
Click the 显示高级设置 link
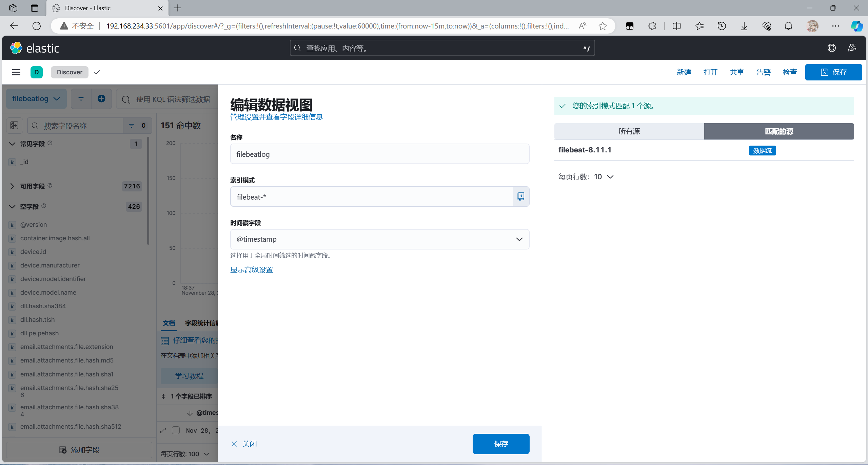coord(252,270)
